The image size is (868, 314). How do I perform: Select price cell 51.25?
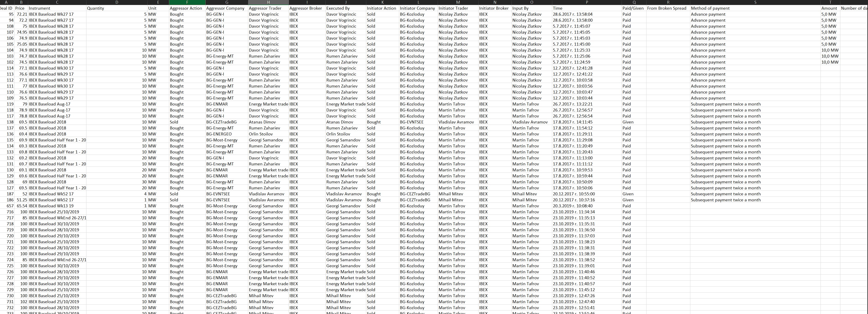click(21, 200)
